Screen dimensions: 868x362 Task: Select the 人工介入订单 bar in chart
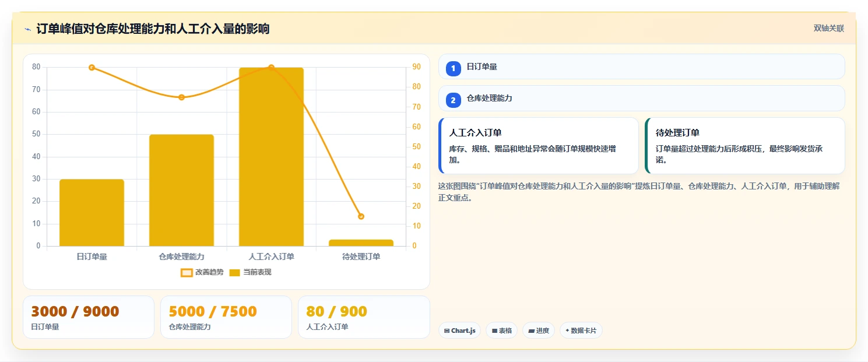coord(271,157)
